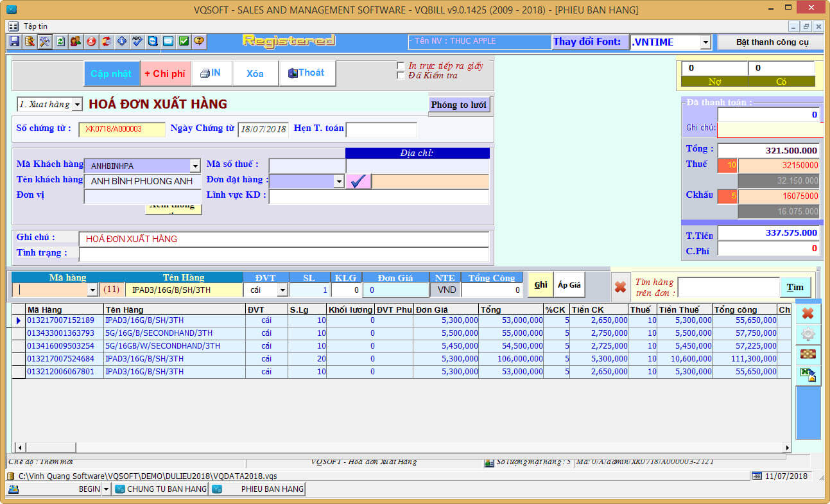Switch to CHUNG TU BAN HANG window tab
830x504 pixels.
[x=160, y=489]
